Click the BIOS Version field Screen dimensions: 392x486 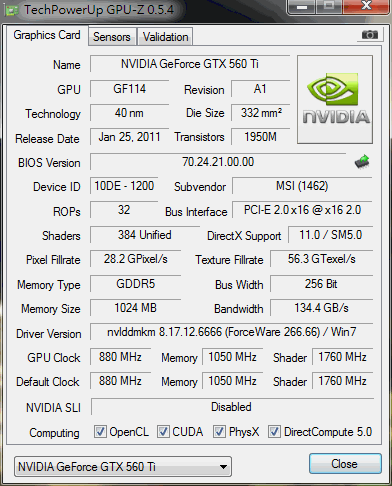tap(218, 162)
